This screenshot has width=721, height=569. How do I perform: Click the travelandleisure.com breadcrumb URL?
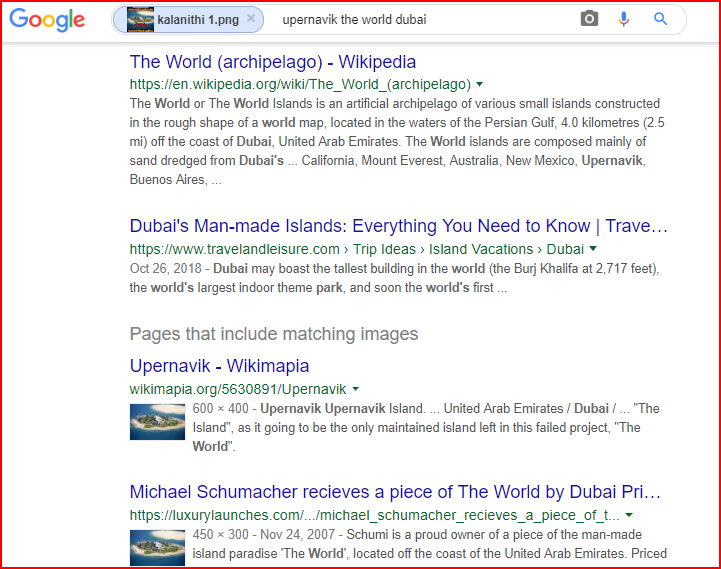[x=356, y=249]
